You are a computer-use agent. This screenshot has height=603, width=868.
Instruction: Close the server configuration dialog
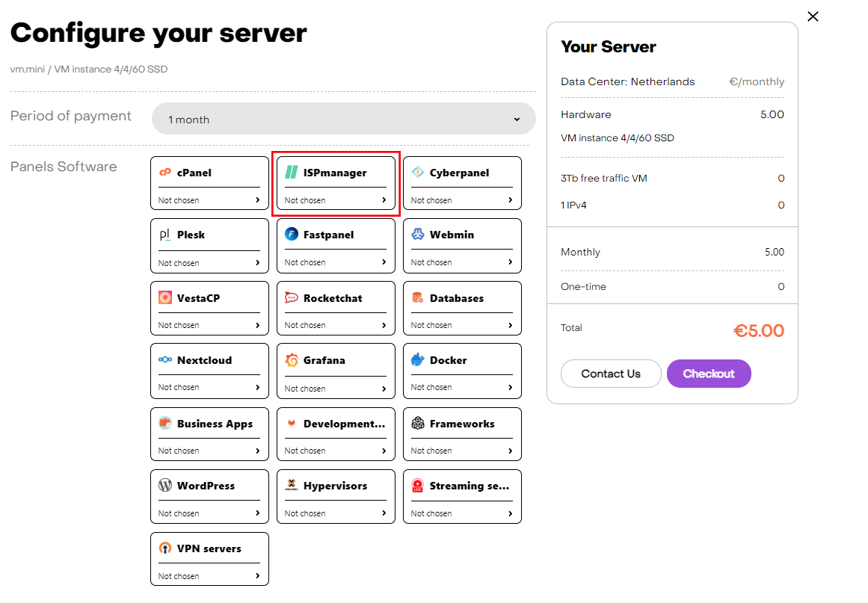point(813,16)
